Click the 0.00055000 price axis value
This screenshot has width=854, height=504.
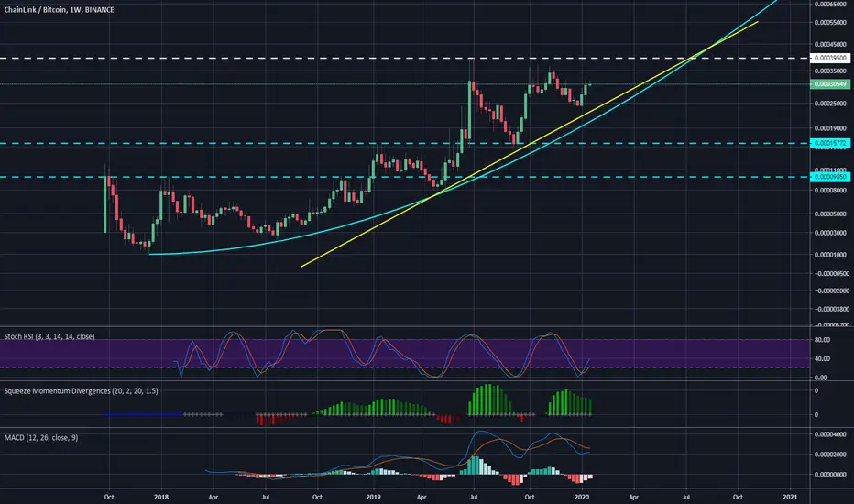(x=830, y=22)
